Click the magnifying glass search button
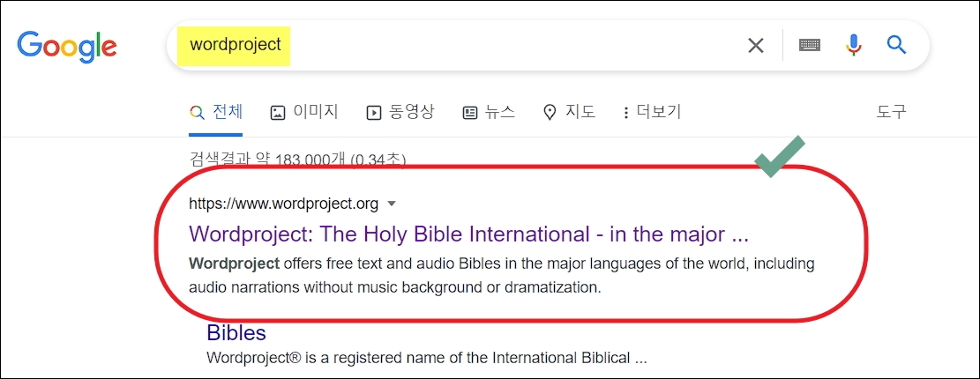This screenshot has height=379, width=980. (x=896, y=45)
